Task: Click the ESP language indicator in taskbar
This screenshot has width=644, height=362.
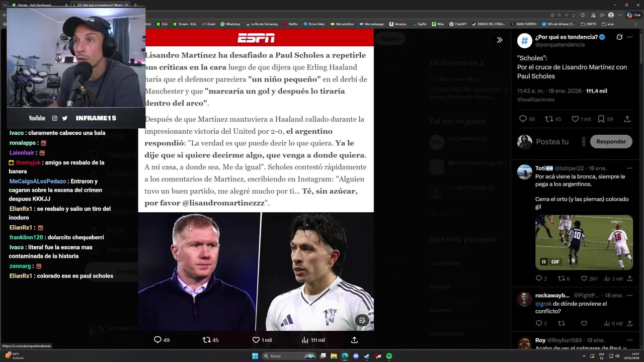Action: pyautogui.click(x=602, y=356)
